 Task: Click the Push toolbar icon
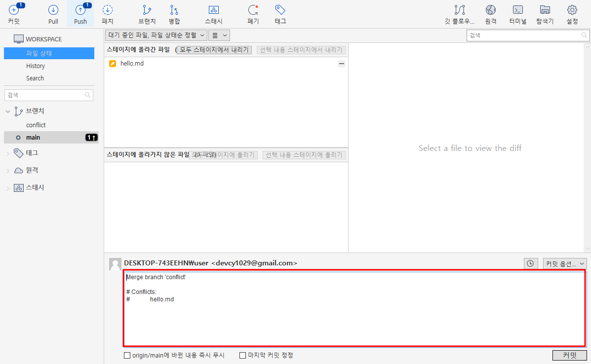click(x=80, y=10)
